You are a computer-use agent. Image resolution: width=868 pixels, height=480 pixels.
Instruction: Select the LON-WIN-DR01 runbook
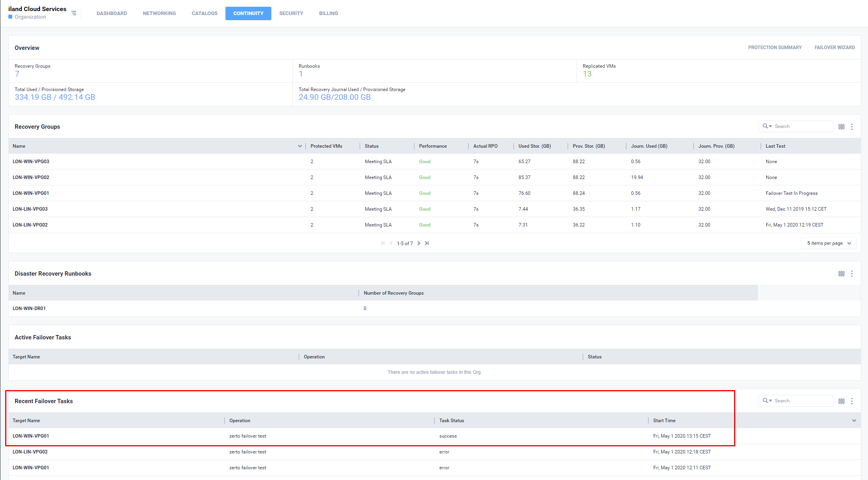pyautogui.click(x=29, y=309)
